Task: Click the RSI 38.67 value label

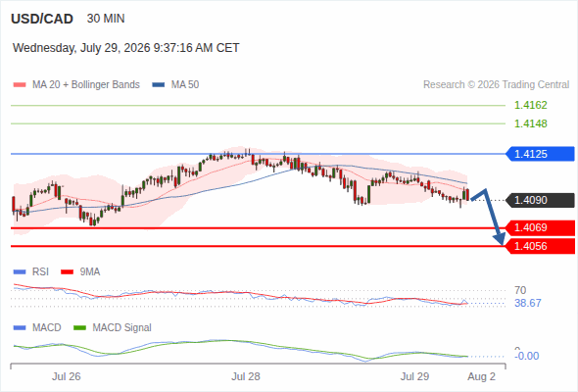Action: (x=528, y=304)
